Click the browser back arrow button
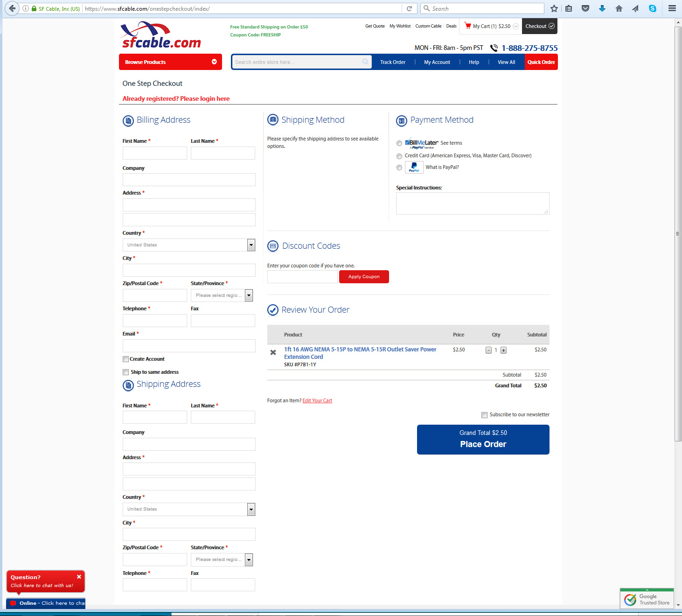Viewport: 682px width, 616px height. click(12, 8)
